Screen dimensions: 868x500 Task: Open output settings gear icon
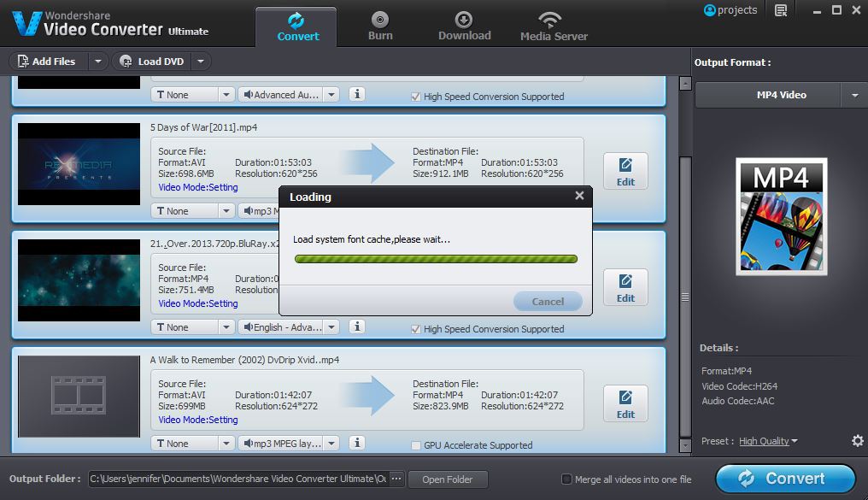coord(858,441)
